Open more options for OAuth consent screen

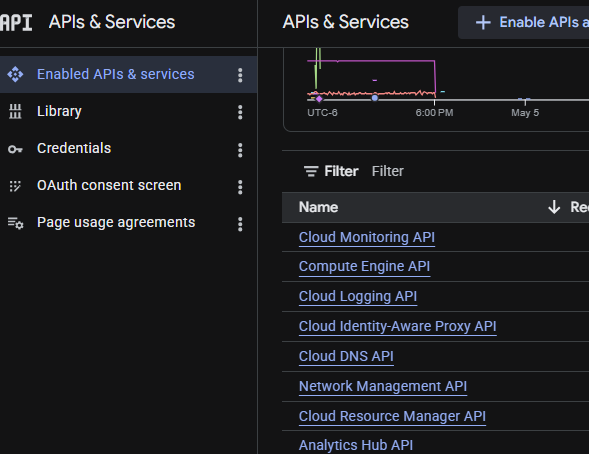point(240,187)
